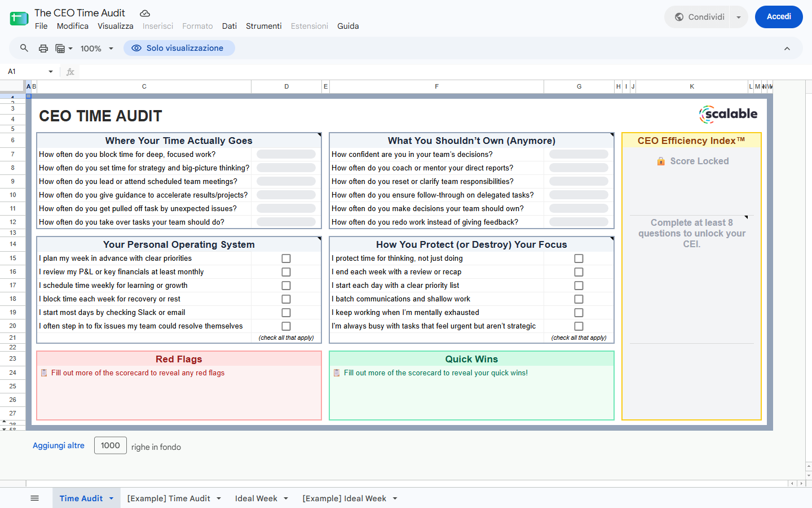Open the all sheets list icon
Viewport: 812px width, 508px height.
(34, 498)
